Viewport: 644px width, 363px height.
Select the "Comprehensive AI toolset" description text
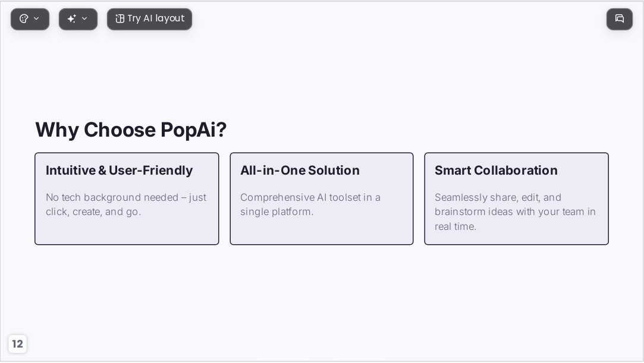click(310, 204)
